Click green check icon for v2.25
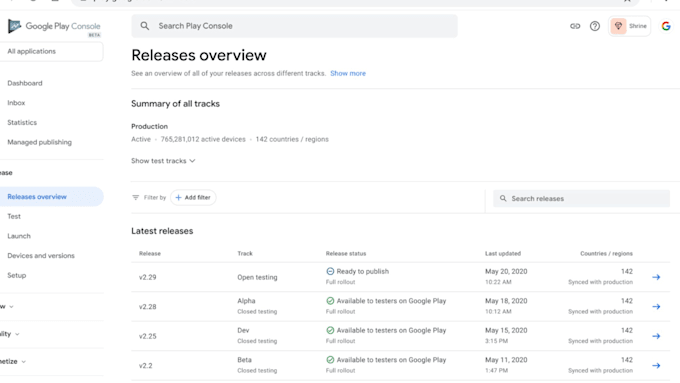680x383 pixels. pos(330,331)
